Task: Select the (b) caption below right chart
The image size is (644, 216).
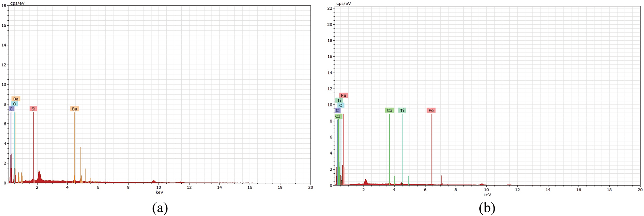Action: point(487,208)
